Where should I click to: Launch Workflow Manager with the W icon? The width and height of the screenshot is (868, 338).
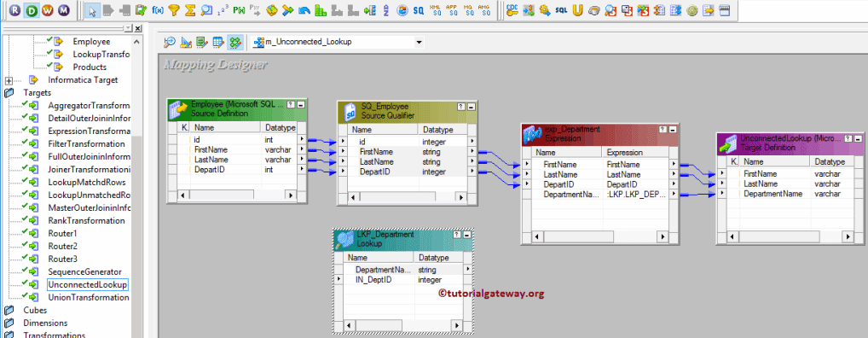point(48,10)
